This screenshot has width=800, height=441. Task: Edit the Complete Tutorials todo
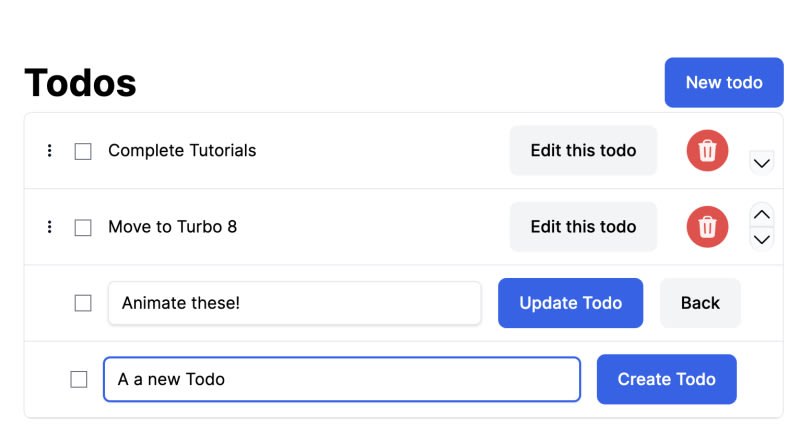click(x=583, y=151)
